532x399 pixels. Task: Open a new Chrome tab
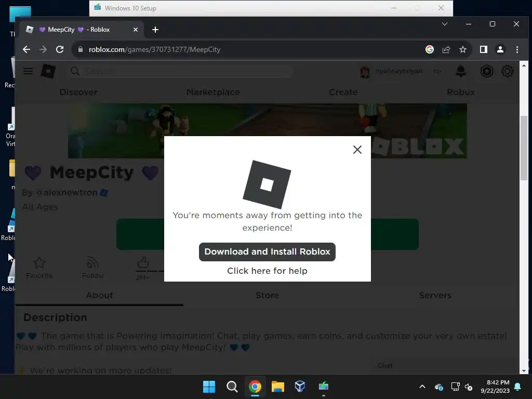tap(155, 30)
